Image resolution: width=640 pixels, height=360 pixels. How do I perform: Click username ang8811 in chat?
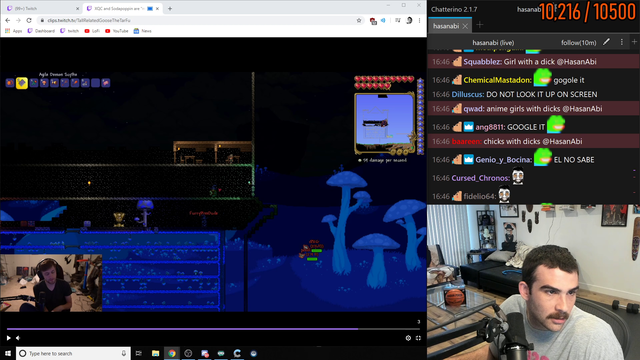(x=490, y=127)
